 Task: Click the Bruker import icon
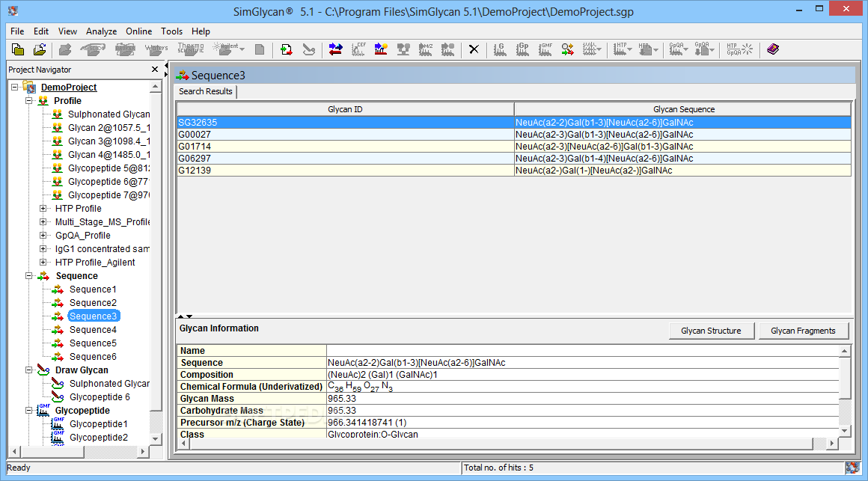tap(125, 50)
